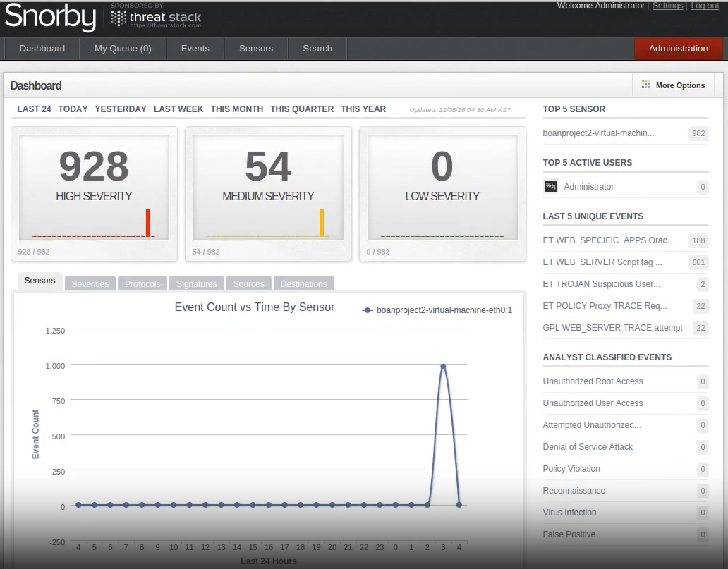Screen dimensions: 728x569
Task: Click the 982 sensor count badge
Action: tap(698, 134)
